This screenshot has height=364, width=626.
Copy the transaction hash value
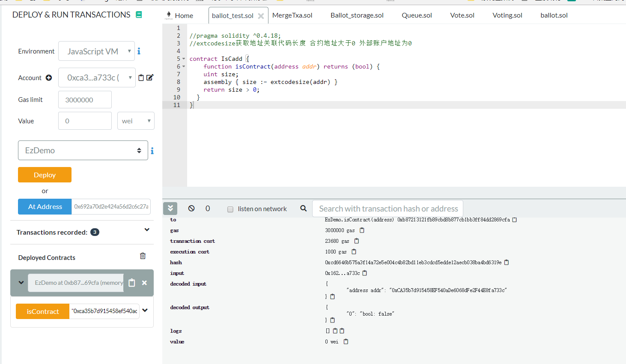coord(507,263)
